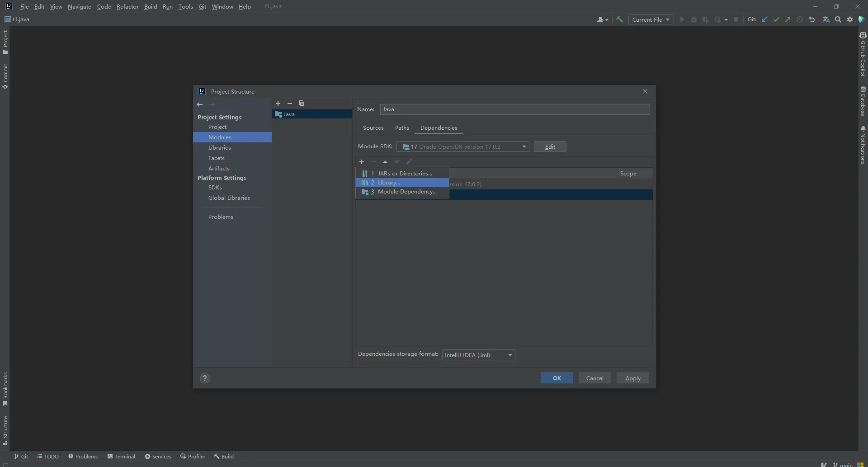Click the copy module icon
The width and height of the screenshot is (868, 467).
coord(302,104)
